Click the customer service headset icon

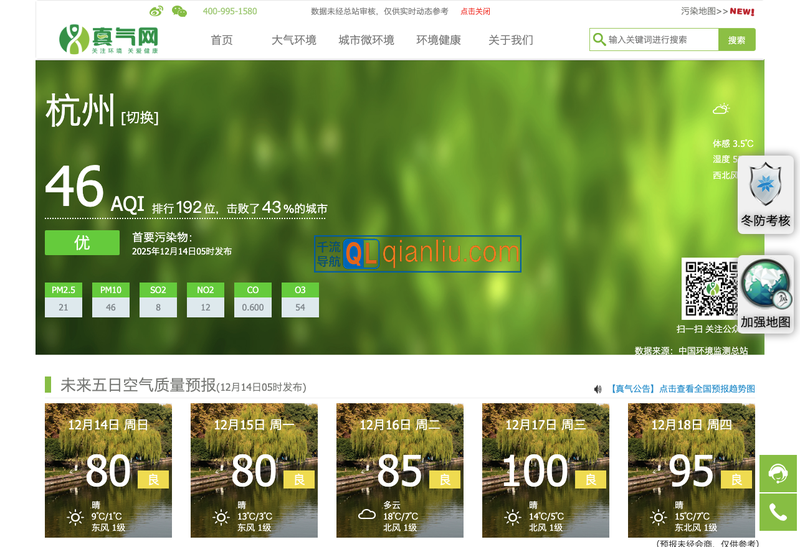pos(777,473)
